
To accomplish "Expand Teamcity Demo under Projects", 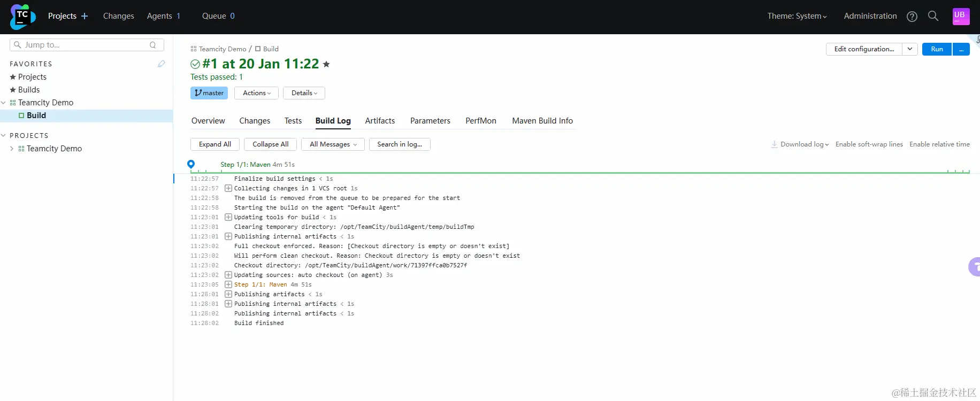I will click(12, 149).
